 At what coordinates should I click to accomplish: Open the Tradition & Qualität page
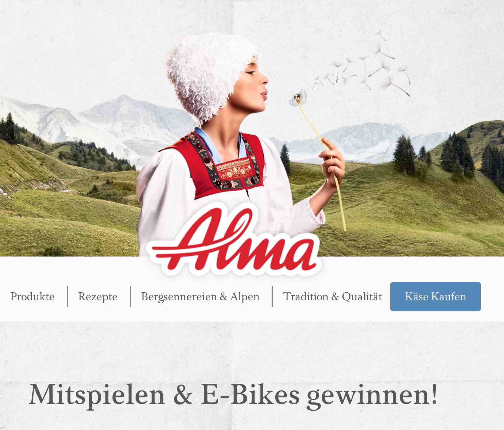point(333,297)
